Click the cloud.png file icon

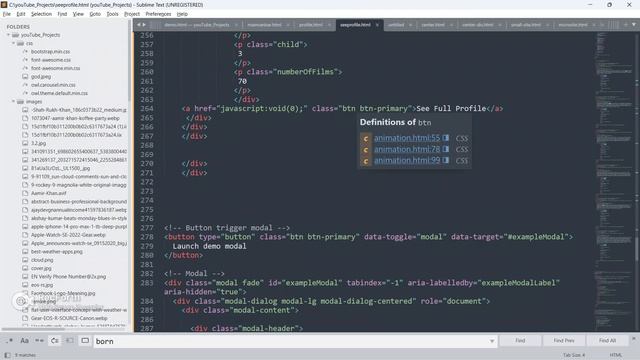[25, 260]
